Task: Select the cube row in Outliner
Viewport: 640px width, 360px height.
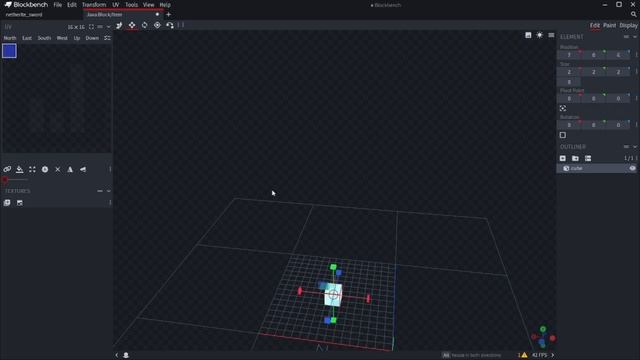Action: point(597,168)
